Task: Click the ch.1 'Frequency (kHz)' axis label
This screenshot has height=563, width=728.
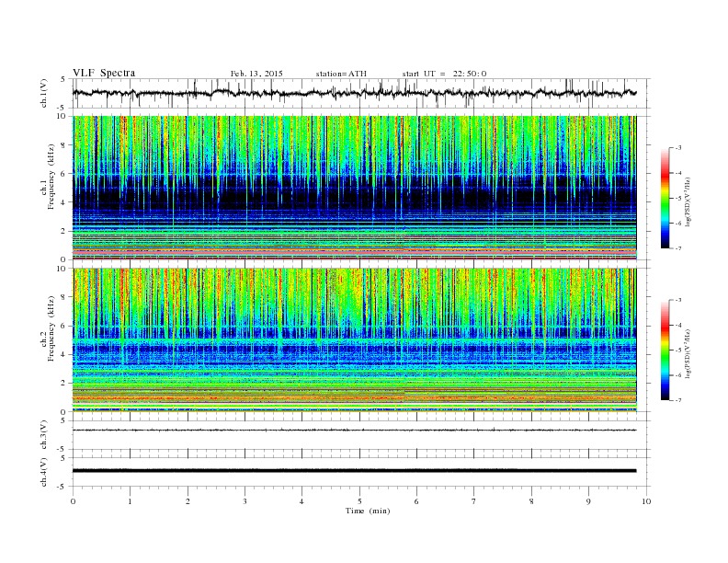Action: (x=51, y=177)
